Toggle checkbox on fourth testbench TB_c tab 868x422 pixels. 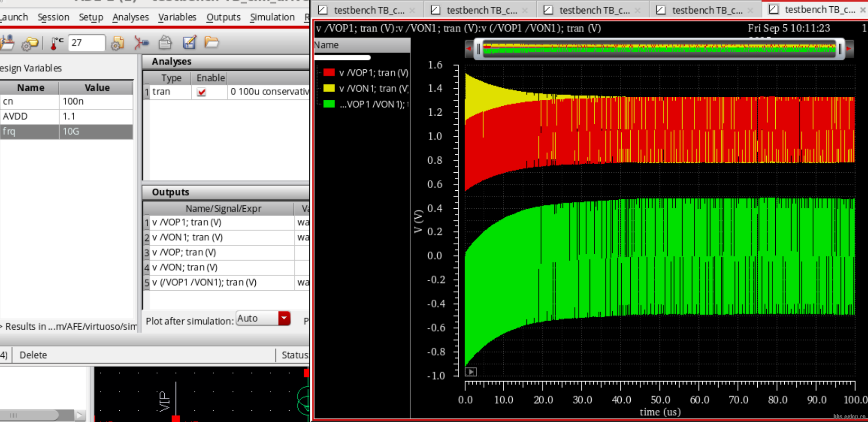point(660,10)
